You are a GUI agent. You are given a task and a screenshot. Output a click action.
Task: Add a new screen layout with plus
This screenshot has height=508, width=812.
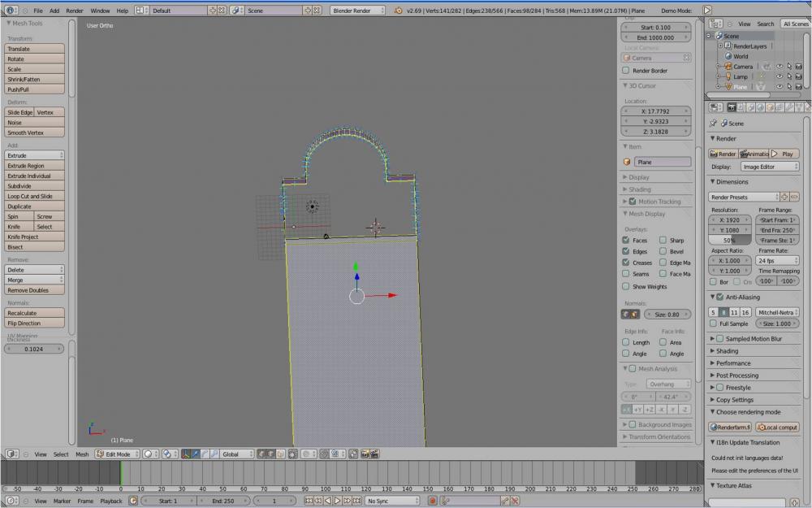(x=212, y=11)
